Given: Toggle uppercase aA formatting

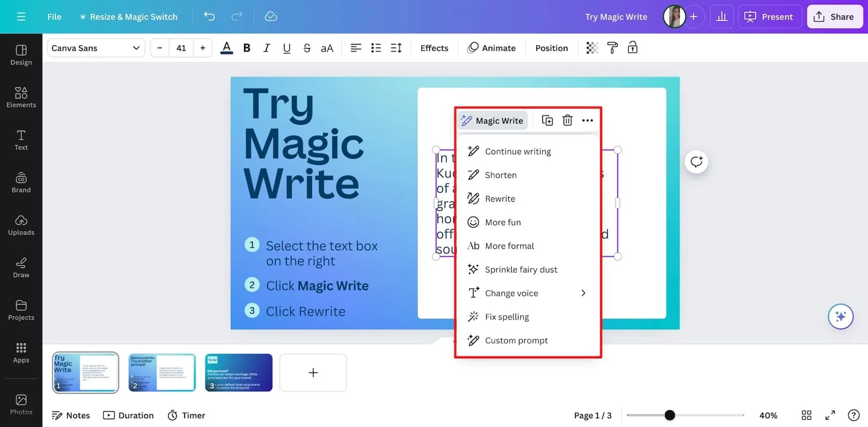Looking at the screenshot, I should [327, 48].
